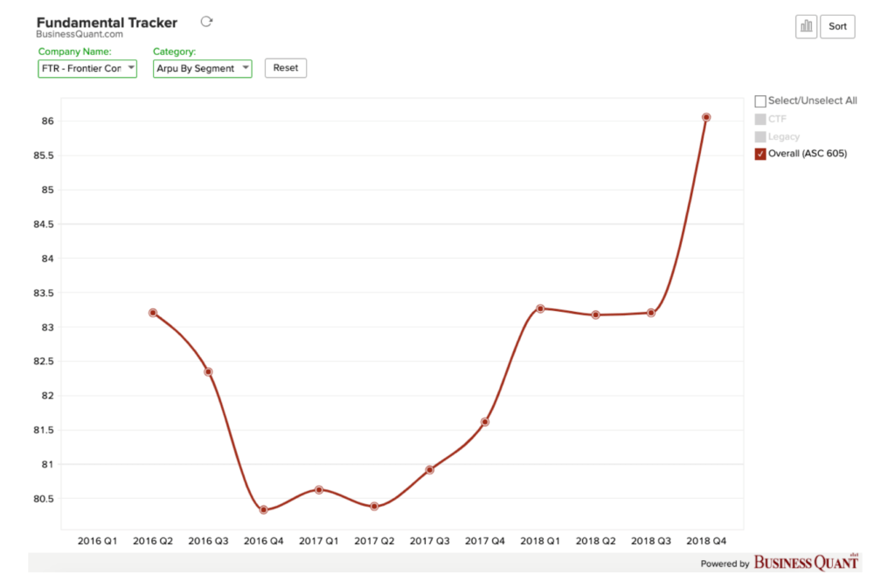
Task: Open the Company Name dropdown
Action: point(87,68)
